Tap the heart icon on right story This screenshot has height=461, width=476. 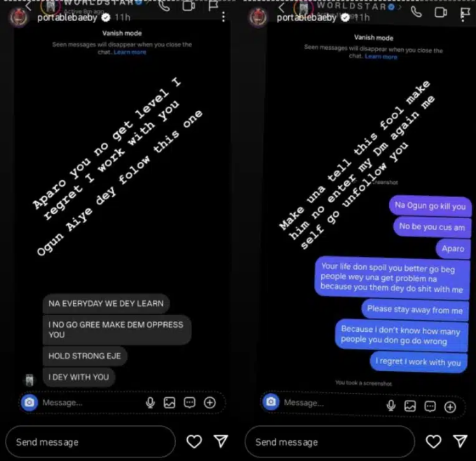(433, 441)
